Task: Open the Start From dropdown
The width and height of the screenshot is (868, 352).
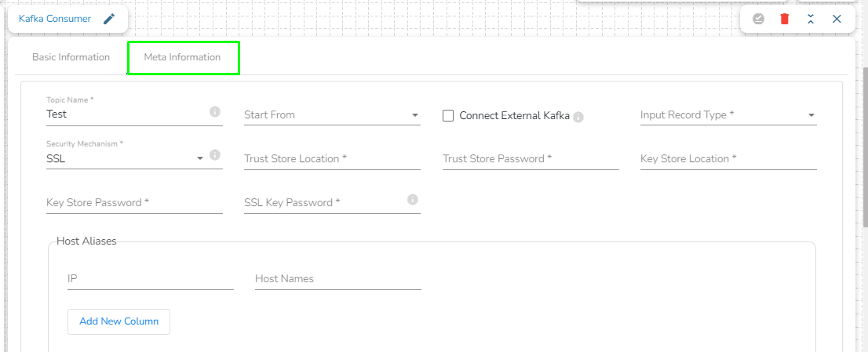Action: pyautogui.click(x=332, y=115)
